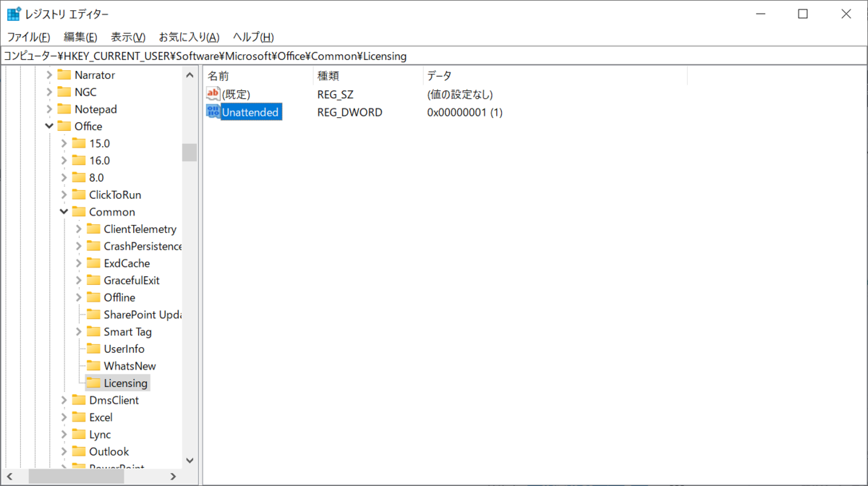Select the WhatsNew folder icon

coord(93,366)
